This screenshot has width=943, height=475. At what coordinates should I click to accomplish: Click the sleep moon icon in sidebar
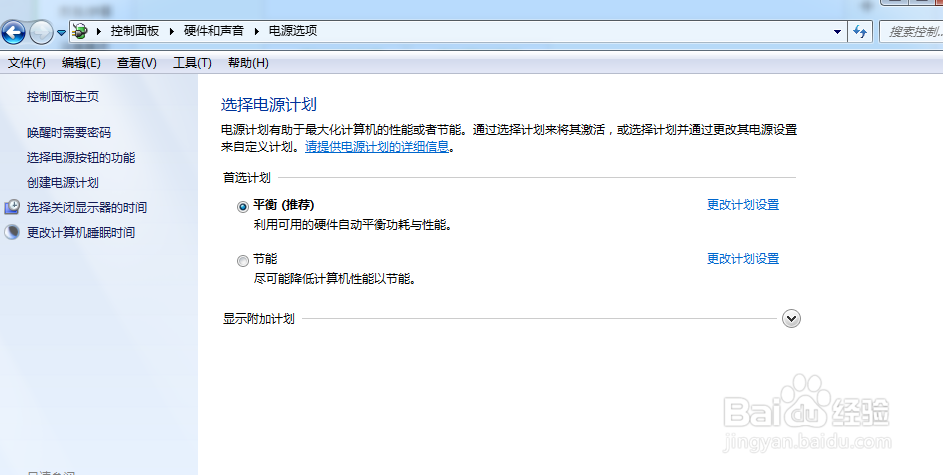click(x=12, y=232)
